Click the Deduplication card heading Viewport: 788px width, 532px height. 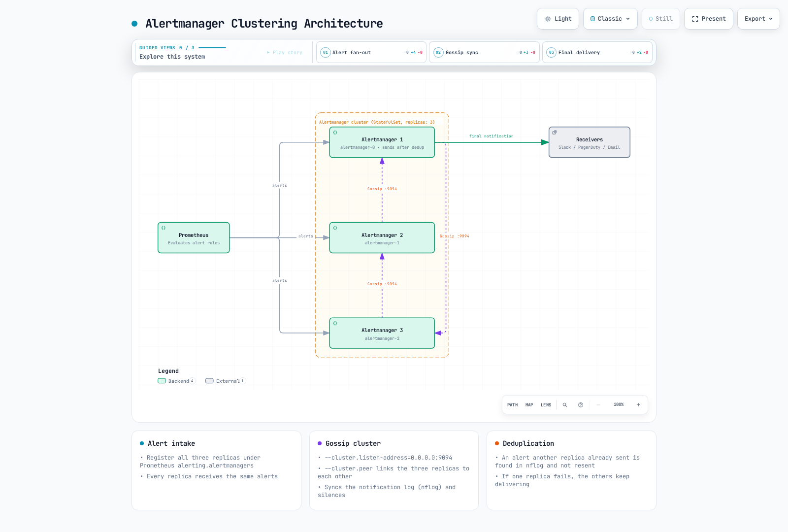(528, 443)
